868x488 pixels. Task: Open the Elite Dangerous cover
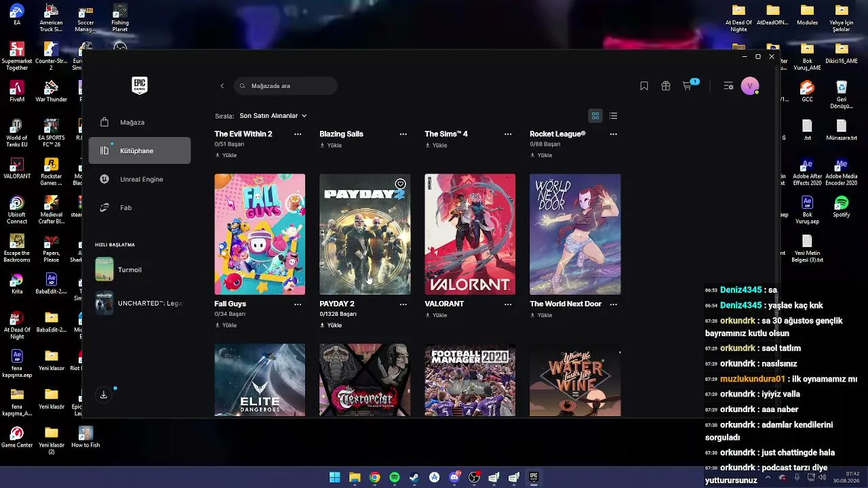(x=260, y=380)
